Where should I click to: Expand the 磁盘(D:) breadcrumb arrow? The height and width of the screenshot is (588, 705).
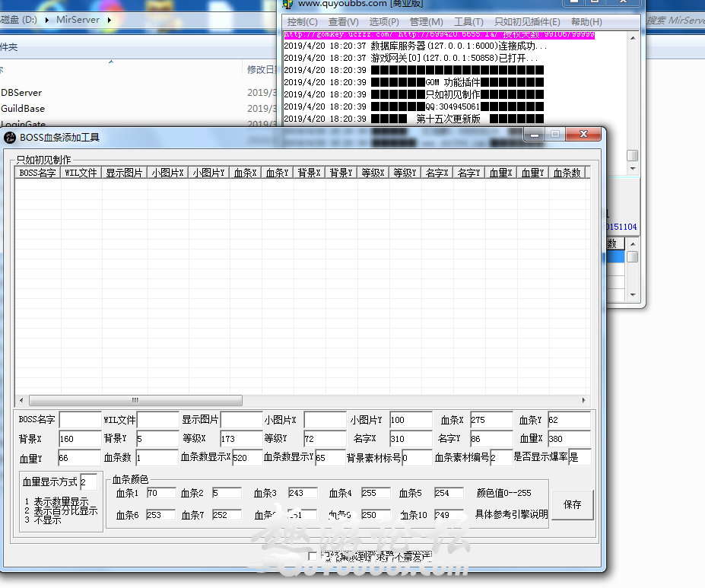pyautogui.click(x=48, y=21)
